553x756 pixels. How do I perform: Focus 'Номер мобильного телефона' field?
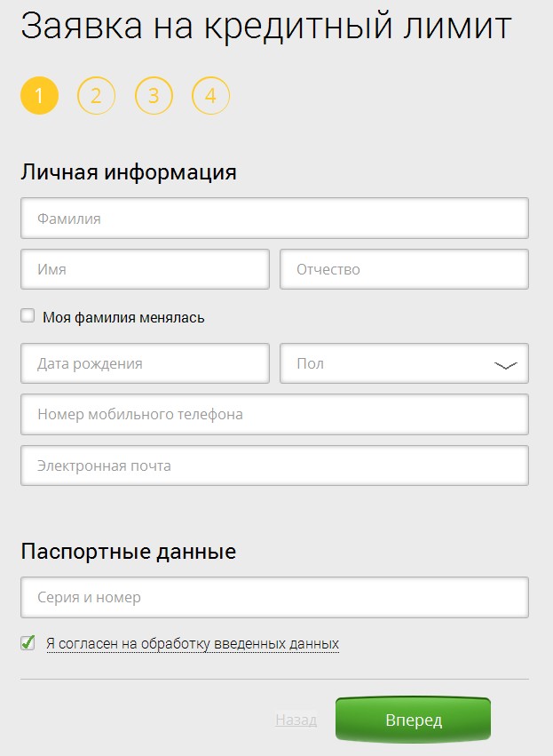click(x=274, y=414)
